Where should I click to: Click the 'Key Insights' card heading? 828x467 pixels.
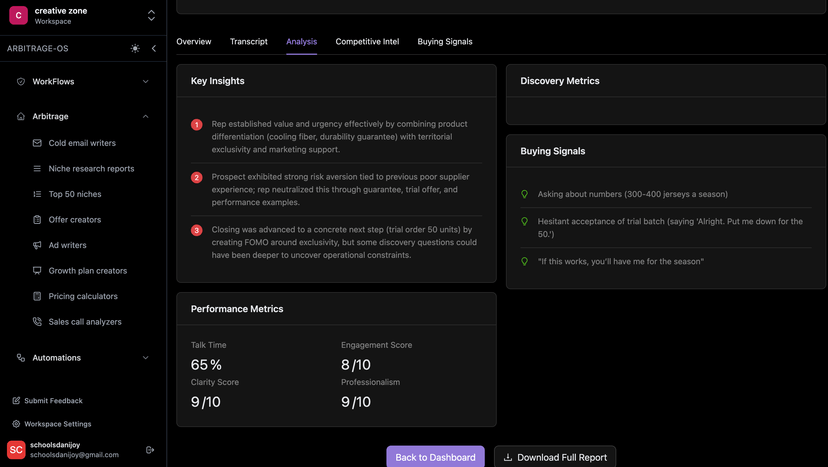click(x=218, y=81)
